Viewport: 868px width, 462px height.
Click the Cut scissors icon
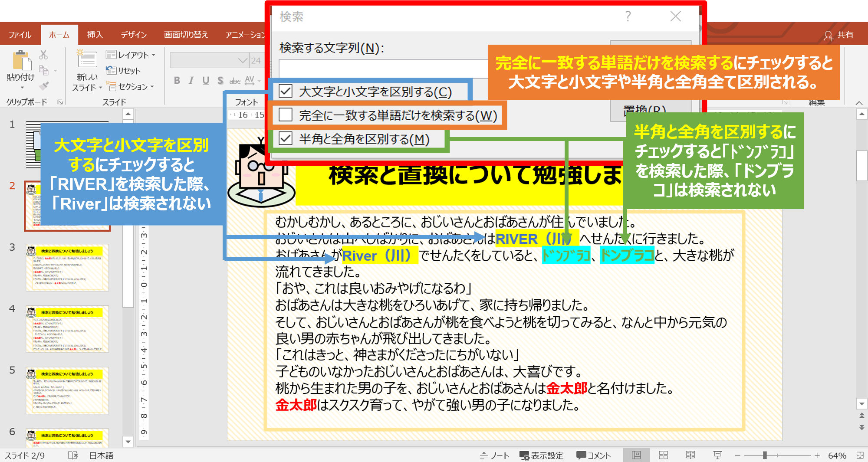click(43, 55)
